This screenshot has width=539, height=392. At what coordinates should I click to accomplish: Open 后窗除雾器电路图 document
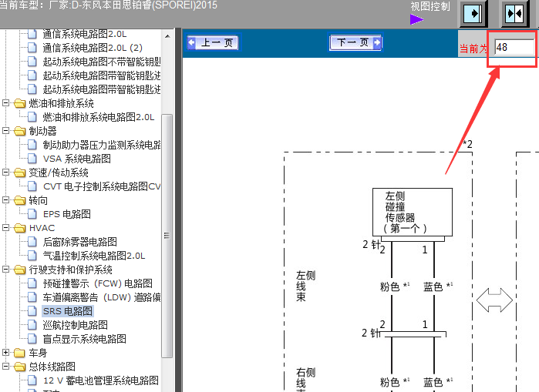[x=80, y=242]
